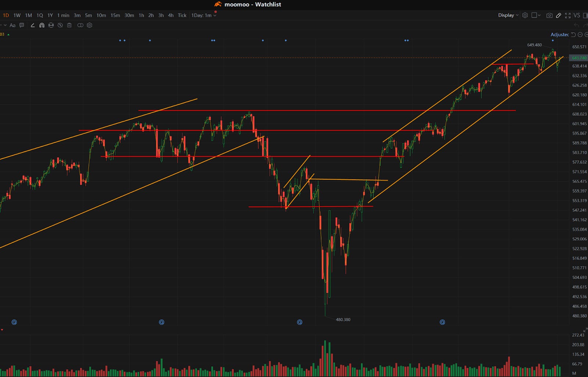Viewport: 588px width, 377px height.
Task: Click the 547.241 price axis label
Action: tap(580, 210)
